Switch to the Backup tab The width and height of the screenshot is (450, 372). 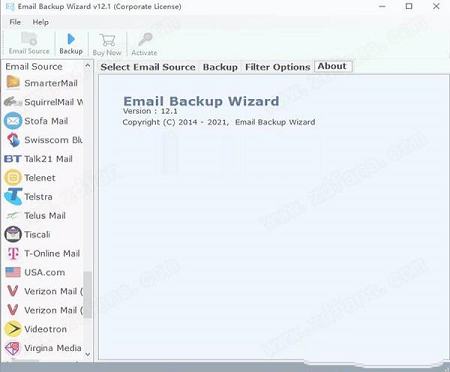220,67
